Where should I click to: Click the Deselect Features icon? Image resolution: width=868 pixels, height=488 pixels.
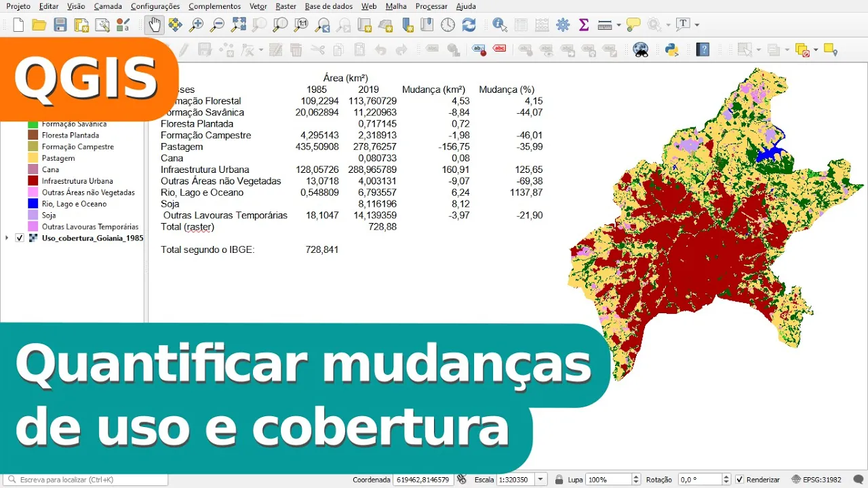tap(802, 49)
